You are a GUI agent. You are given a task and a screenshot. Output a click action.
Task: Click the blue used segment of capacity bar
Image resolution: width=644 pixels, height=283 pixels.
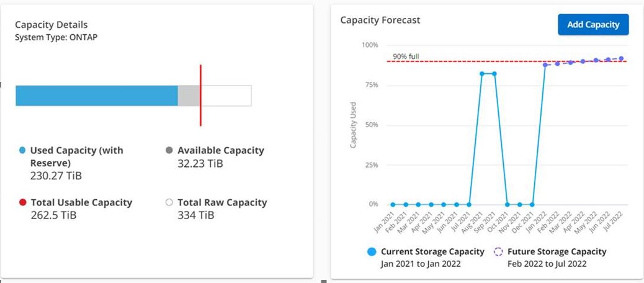pyautogui.click(x=96, y=96)
